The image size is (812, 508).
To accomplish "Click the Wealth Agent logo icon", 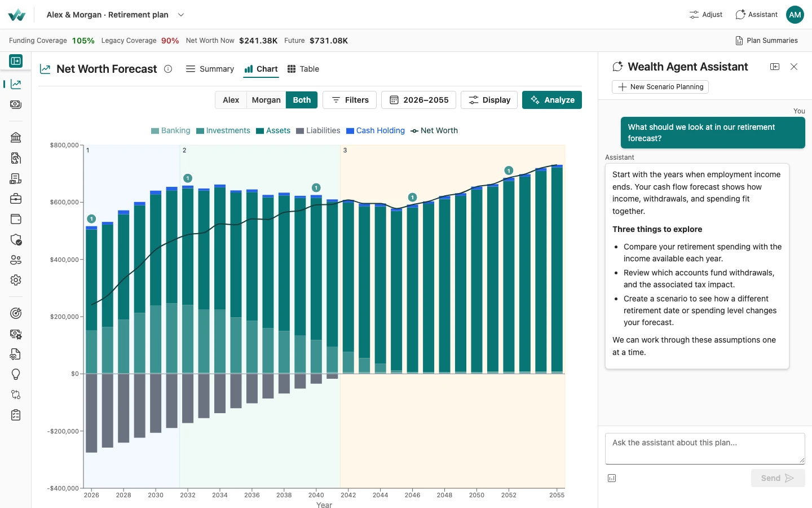I will coord(17,15).
